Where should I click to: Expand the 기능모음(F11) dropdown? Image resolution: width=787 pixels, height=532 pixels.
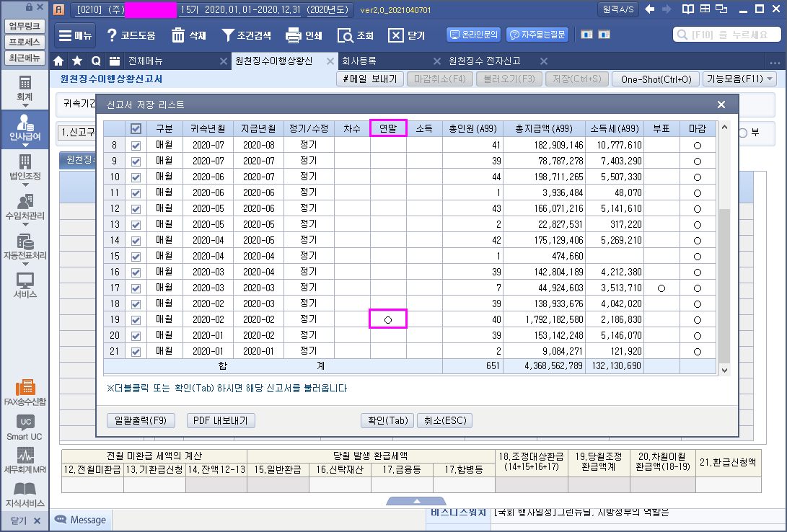pyautogui.click(x=739, y=79)
